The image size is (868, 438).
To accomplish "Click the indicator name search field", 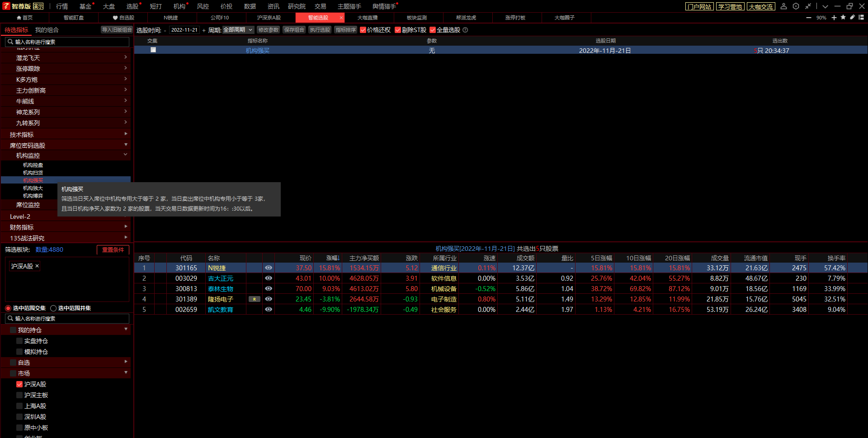I will pos(67,42).
